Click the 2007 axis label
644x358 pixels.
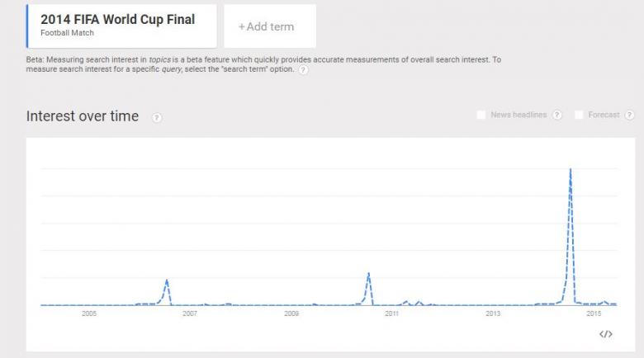190,313
